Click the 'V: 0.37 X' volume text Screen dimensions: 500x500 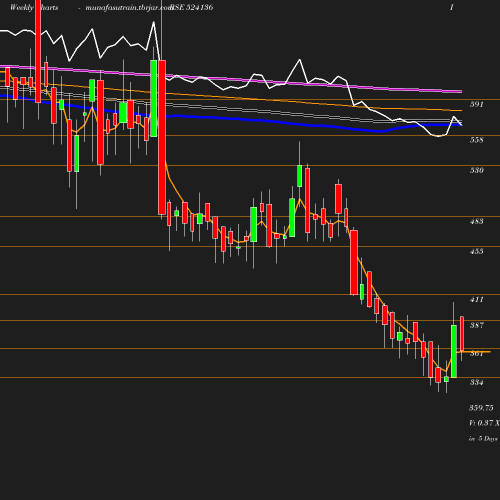click(484, 423)
